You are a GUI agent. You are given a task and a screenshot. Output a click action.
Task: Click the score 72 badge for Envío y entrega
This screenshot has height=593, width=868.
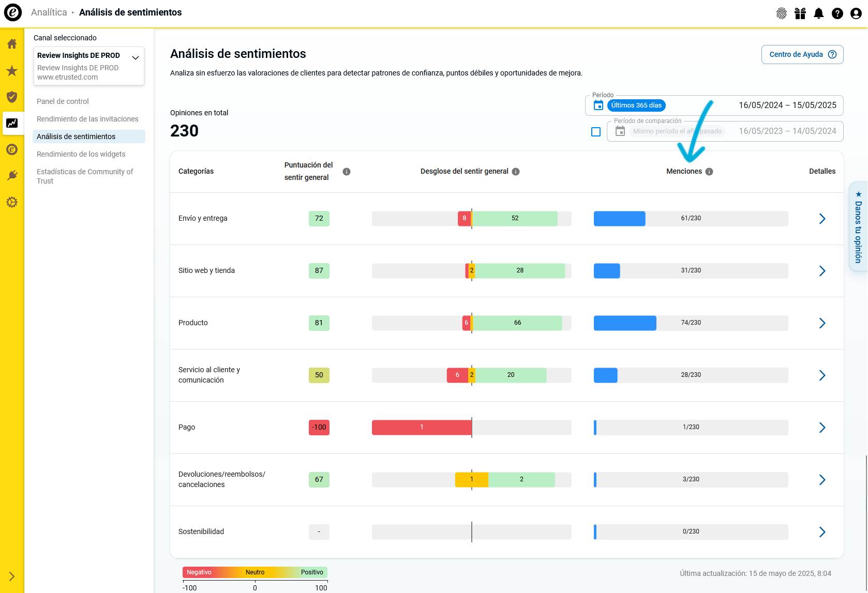pos(319,219)
